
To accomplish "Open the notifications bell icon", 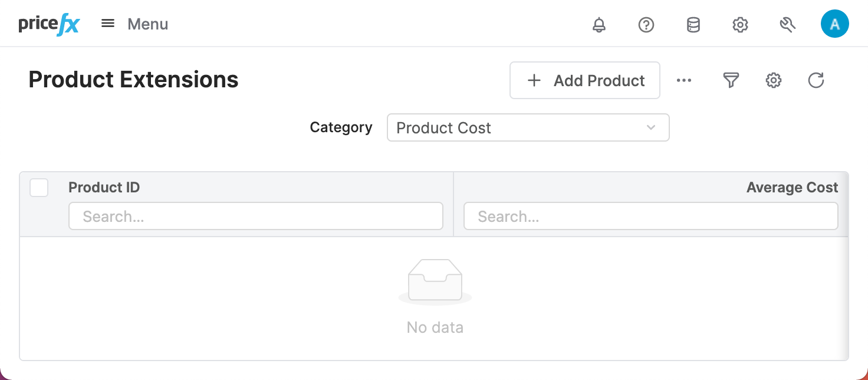I will point(599,25).
